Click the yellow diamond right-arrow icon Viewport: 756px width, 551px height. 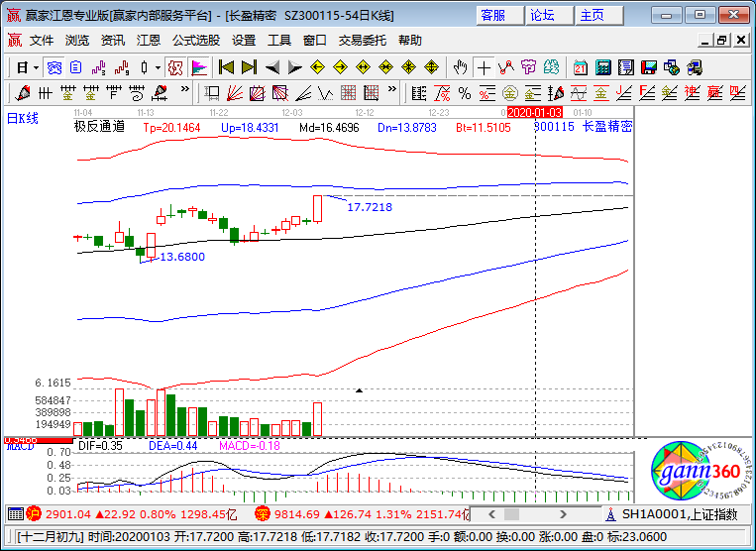[x=341, y=67]
